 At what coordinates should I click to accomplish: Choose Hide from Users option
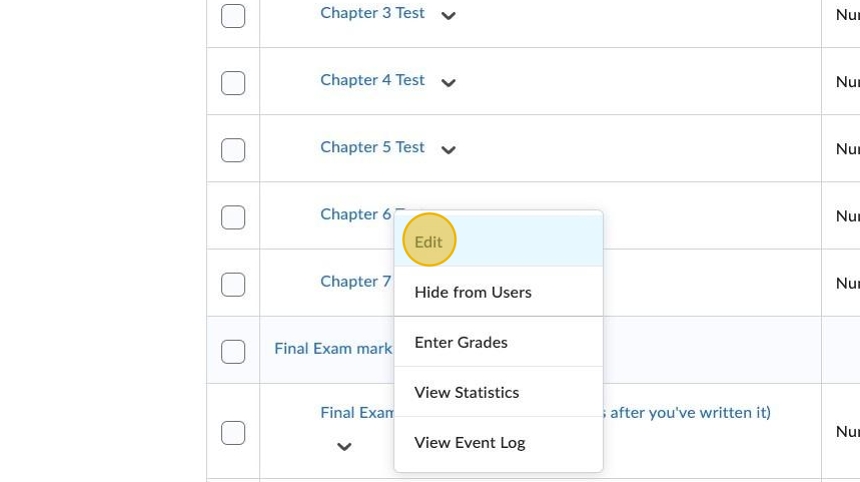[473, 292]
